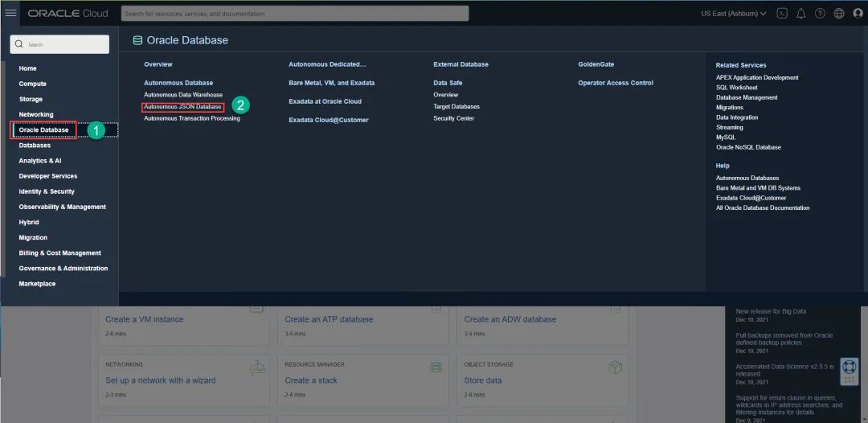
Task: Open Database Management related service
Action: (x=747, y=97)
